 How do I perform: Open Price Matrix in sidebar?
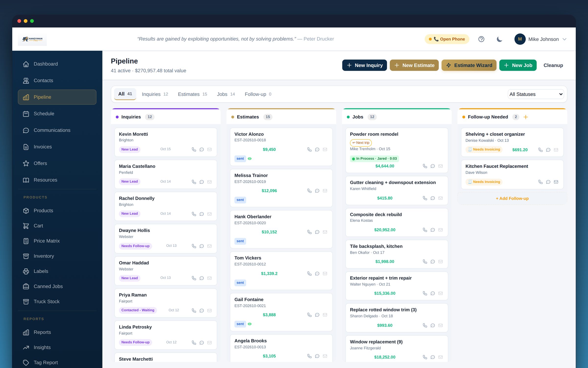click(x=57, y=241)
